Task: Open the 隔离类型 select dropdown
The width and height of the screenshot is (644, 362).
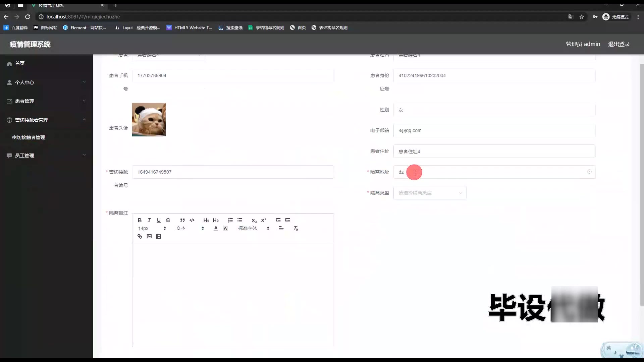Action: 430,193
